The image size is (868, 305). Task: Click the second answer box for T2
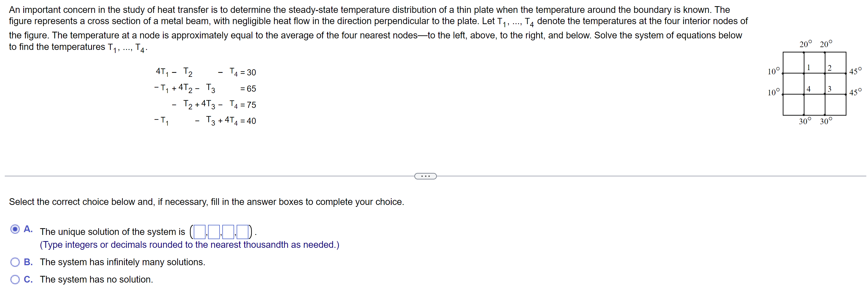[214, 232]
